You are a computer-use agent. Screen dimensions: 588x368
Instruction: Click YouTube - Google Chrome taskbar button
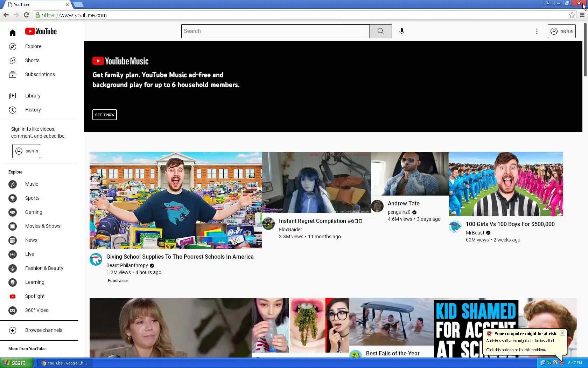(x=65, y=363)
